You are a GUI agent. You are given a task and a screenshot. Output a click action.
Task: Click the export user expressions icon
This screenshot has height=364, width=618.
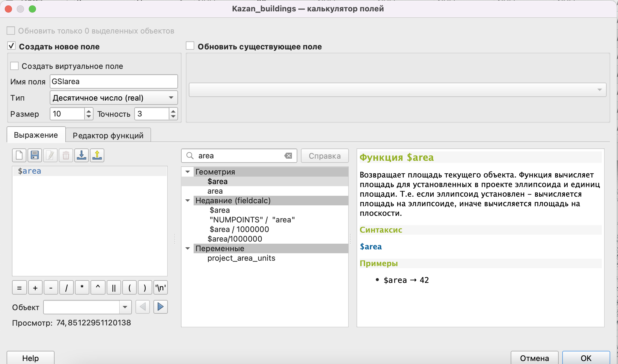point(97,155)
